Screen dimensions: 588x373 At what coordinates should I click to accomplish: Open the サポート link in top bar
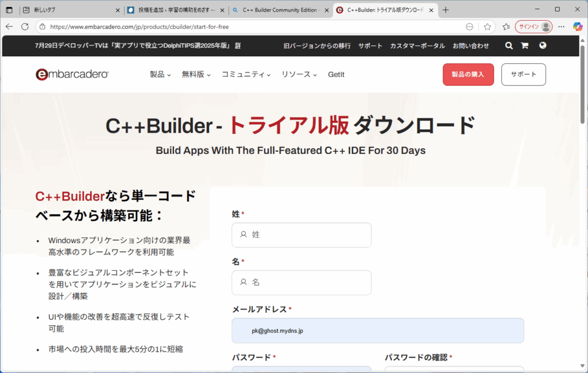pos(370,46)
